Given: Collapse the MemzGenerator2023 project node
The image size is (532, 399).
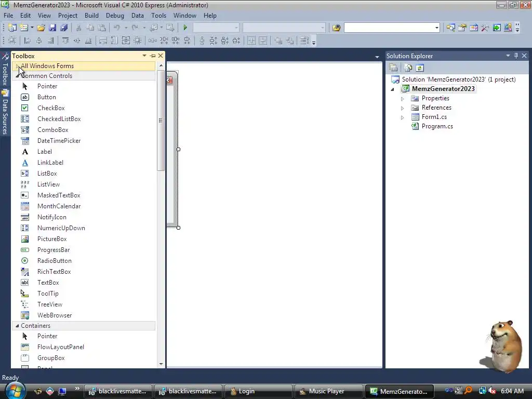Looking at the screenshot, I should tap(393, 89).
